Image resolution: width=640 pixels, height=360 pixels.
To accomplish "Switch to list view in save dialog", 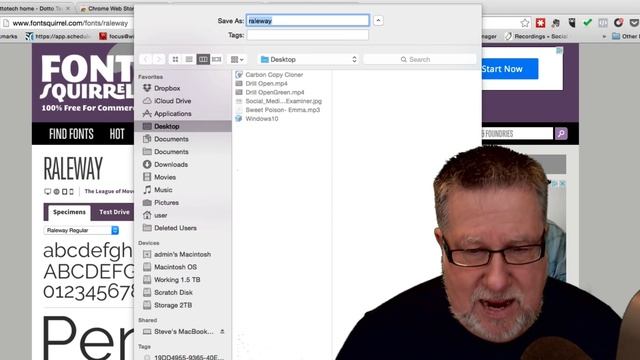I will point(189,60).
